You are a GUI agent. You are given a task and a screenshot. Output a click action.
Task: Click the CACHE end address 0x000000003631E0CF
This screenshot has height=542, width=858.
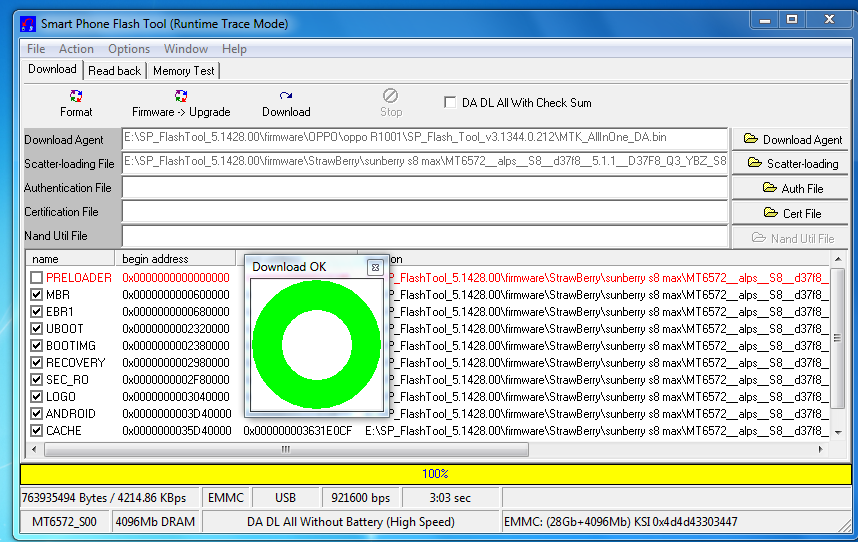(298, 430)
